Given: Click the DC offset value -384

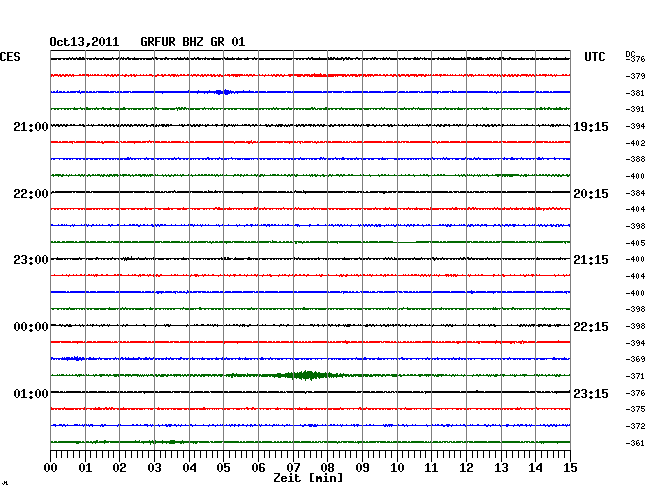Looking at the screenshot, I should point(635,193).
